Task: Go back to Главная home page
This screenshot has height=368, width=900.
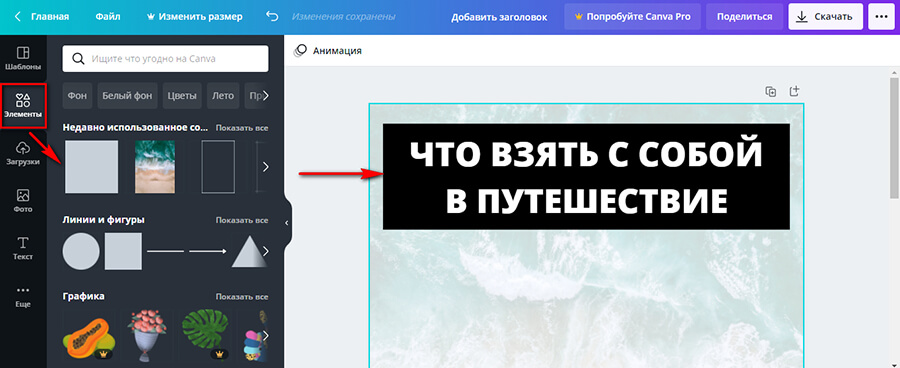Action: [42, 17]
